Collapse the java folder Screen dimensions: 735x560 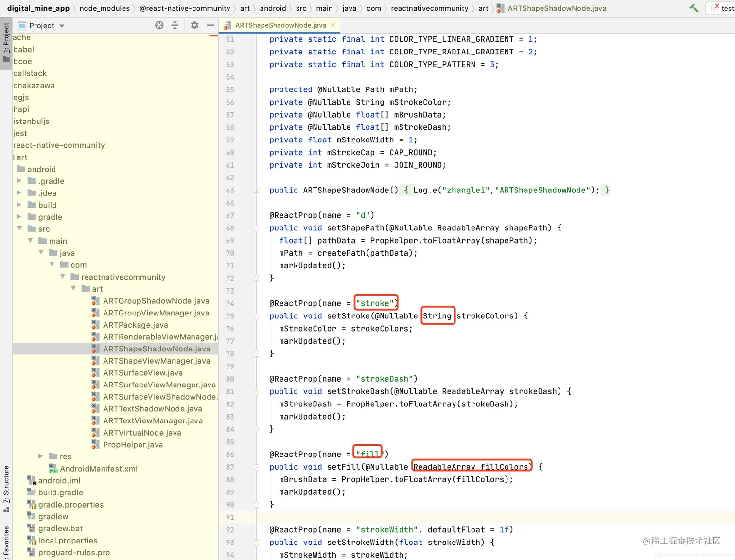[x=41, y=253]
